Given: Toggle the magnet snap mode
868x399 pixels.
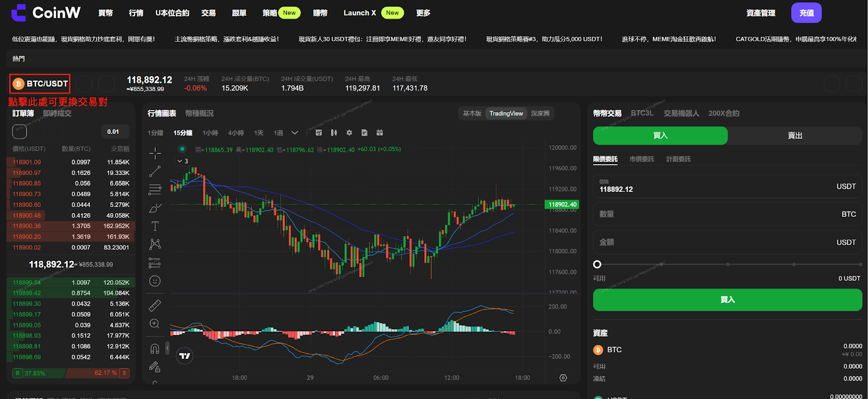Looking at the screenshot, I should [x=155, y=349].
